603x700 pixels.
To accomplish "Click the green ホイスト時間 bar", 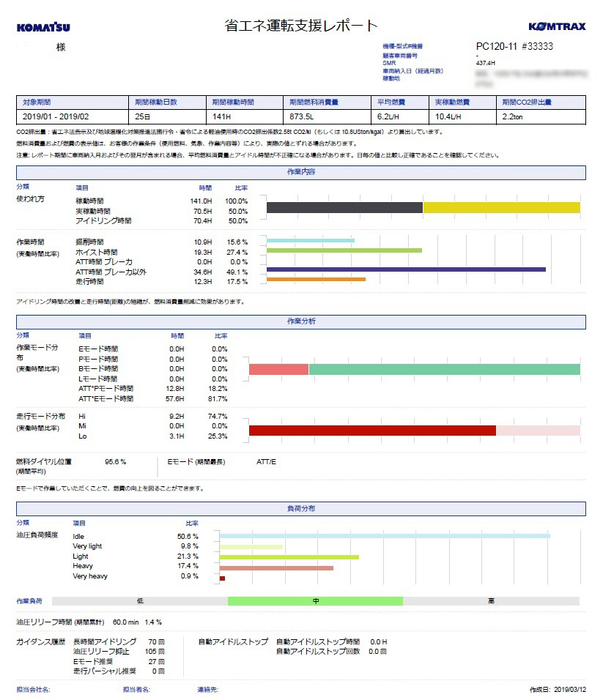I will pyautogui.click(x=344, y=250).
